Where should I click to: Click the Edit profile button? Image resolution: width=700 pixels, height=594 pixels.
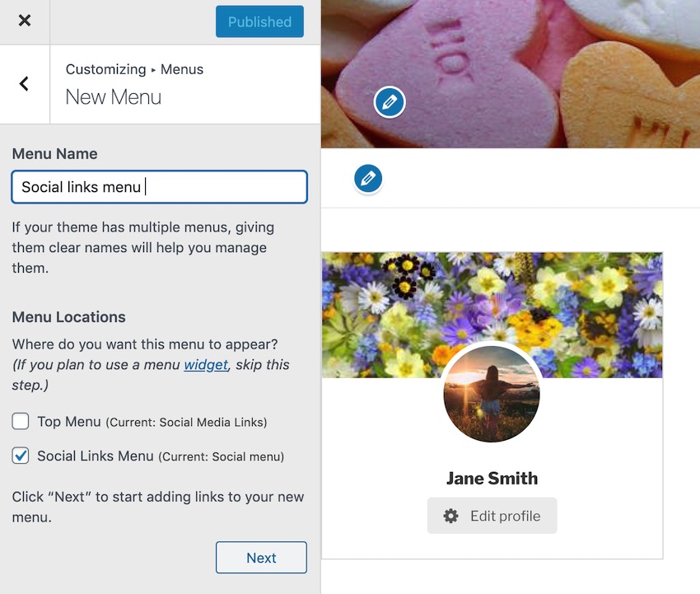(x=492, y=515)
